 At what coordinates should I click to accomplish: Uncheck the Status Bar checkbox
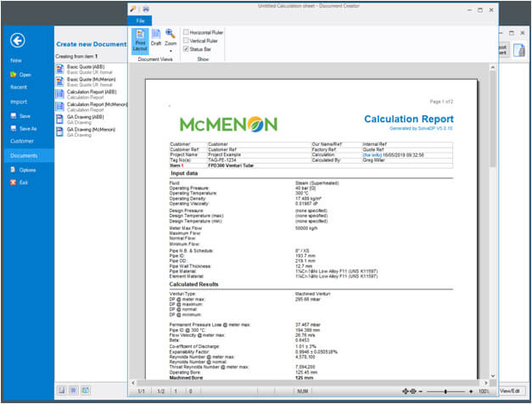coord(186,49)
